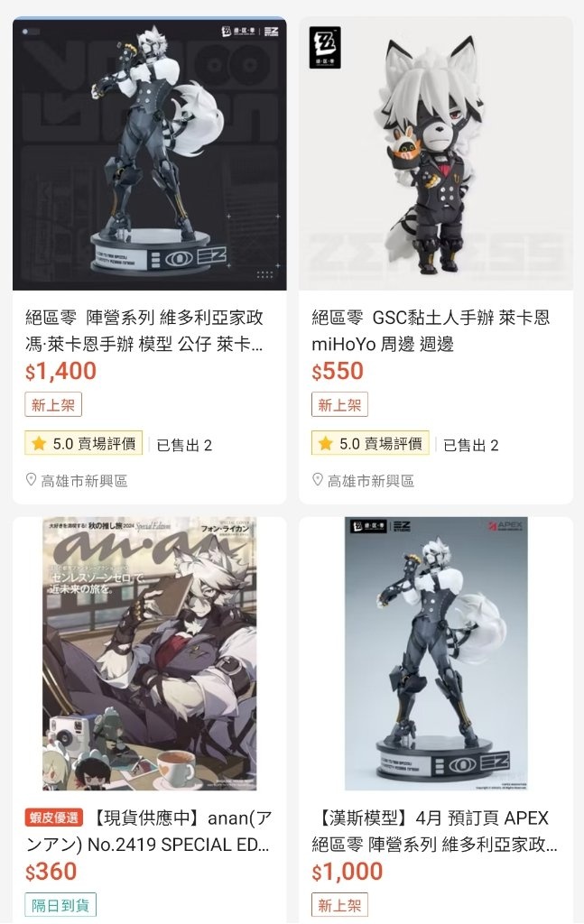584x924 pixels.
Task: Click the 新上架 tag under $550 price
Action: (x=339, y=405)
